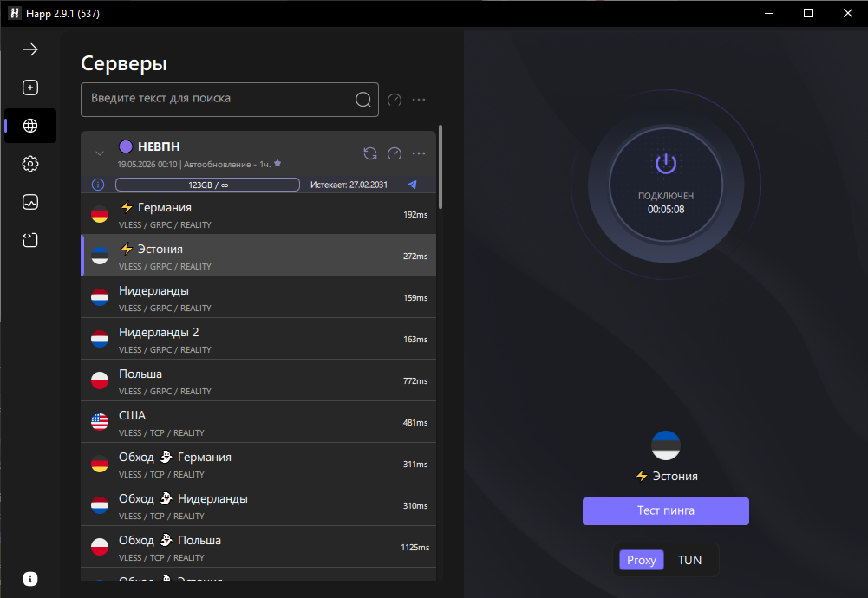The width and height of the screenshot is (868, 598).
Task: Open the Telegram link of НЕВПН subscription
Action: (x=413, y=185)
